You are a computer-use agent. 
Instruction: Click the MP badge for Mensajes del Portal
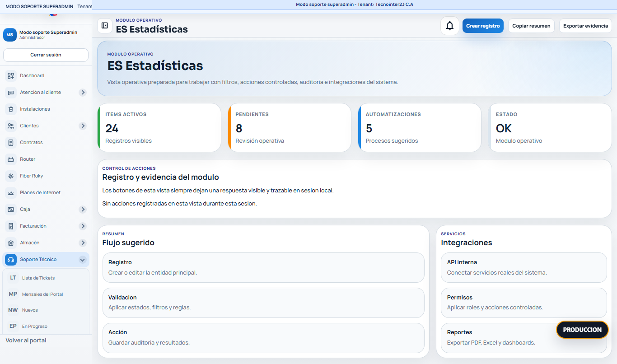[x=13, y=294]
